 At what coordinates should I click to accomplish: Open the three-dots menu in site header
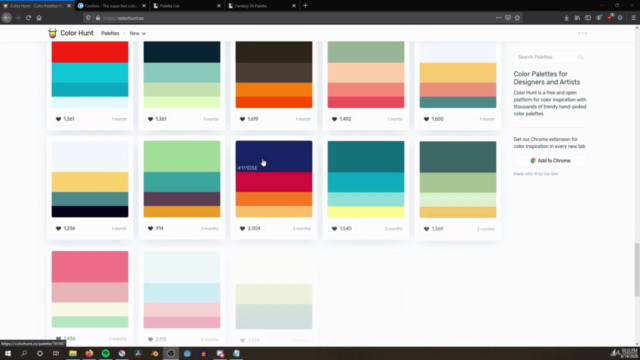tap(582, 33)
